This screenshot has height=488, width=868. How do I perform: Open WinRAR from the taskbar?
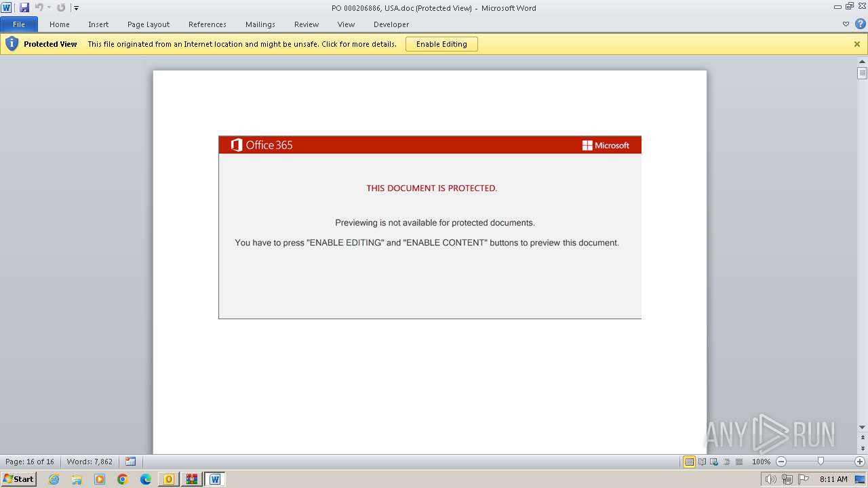(x=192, y=479)
